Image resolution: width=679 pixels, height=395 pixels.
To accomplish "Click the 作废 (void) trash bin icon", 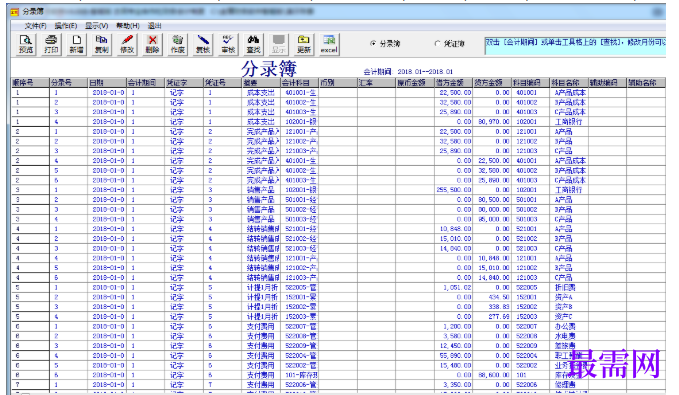I will (x=178, y=44).
